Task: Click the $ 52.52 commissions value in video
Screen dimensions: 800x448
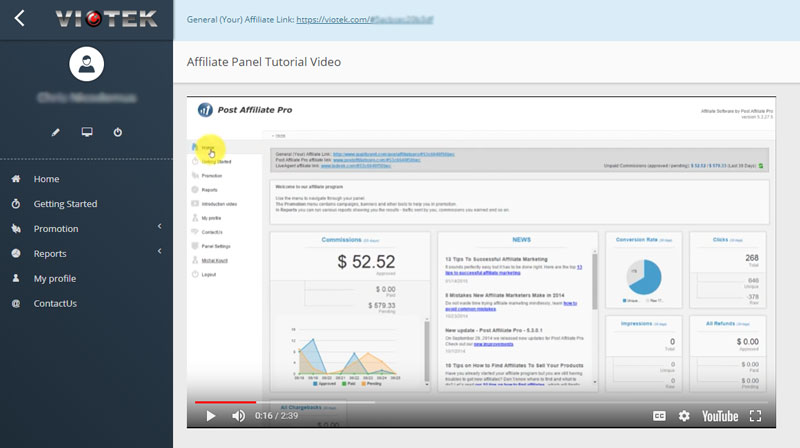Action: [366, 262]
